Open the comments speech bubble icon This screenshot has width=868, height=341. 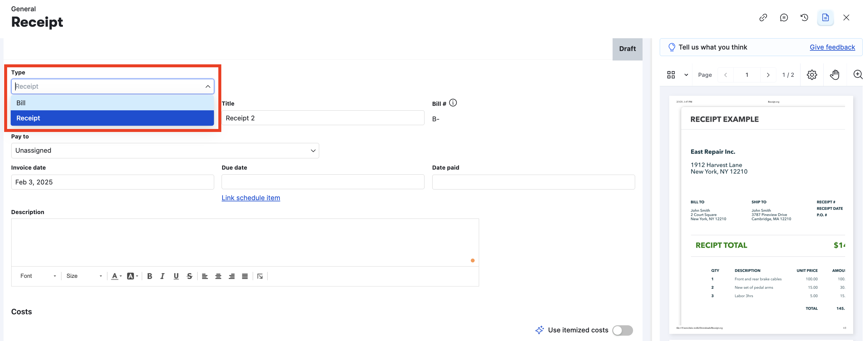point(784,17)
